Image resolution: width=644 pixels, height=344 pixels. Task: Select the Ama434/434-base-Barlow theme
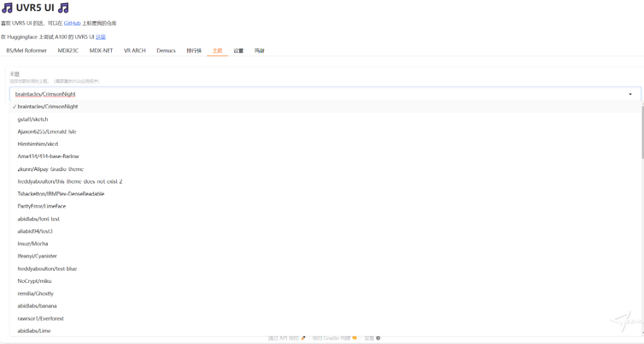325,156
